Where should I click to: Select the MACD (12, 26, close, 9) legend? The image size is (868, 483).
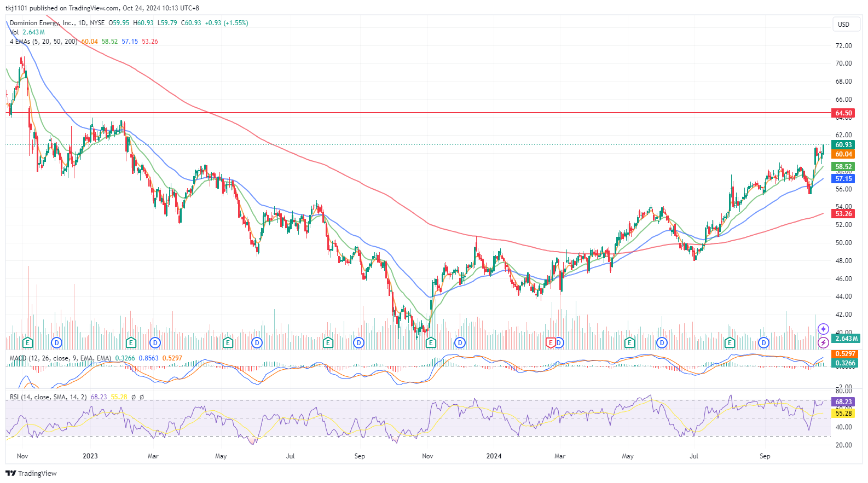(x=60, y=358)
